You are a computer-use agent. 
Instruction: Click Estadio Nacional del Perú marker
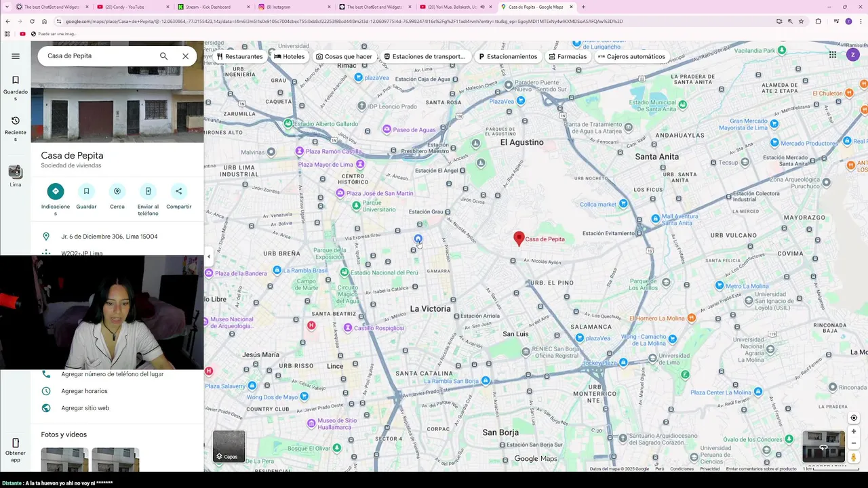(344, 272)
